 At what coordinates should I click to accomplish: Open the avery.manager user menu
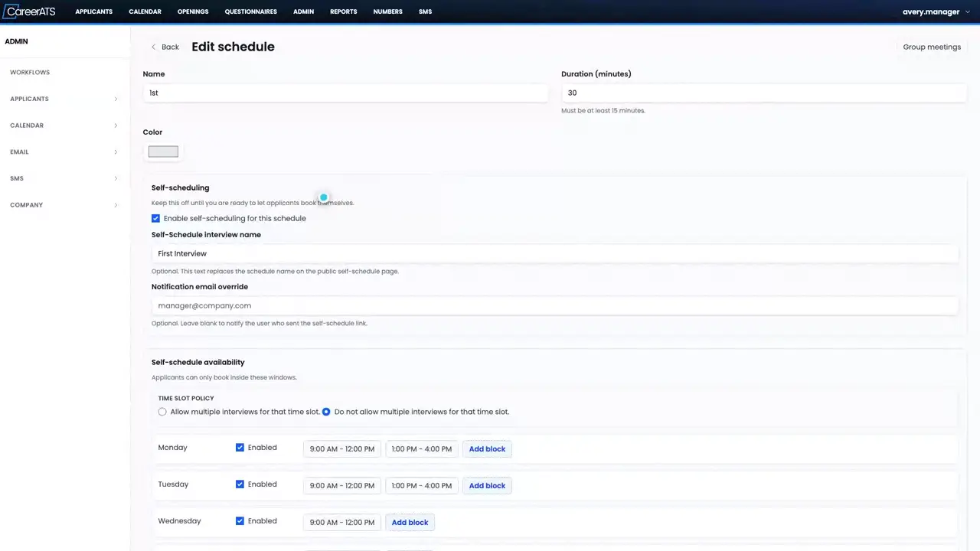pos(936,11)
